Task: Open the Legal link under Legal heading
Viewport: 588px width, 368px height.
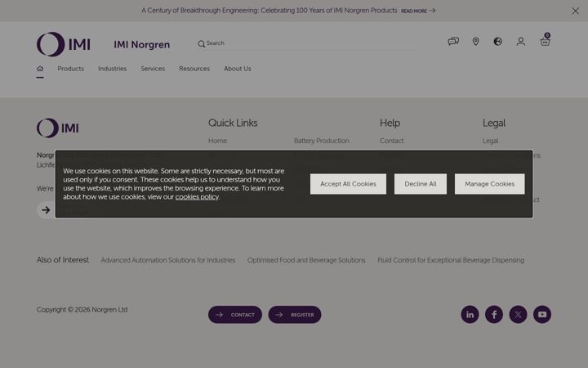Action: [490, 141]
